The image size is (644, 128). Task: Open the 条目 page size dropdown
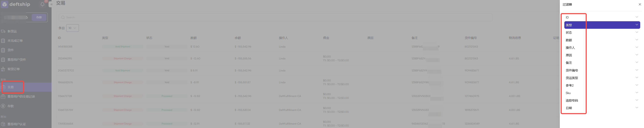[72, 28]
